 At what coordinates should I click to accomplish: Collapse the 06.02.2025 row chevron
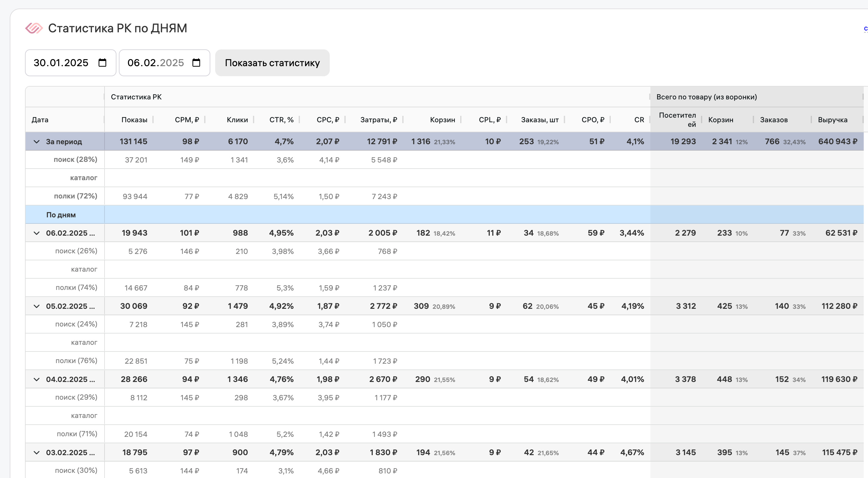coord(36,233)
